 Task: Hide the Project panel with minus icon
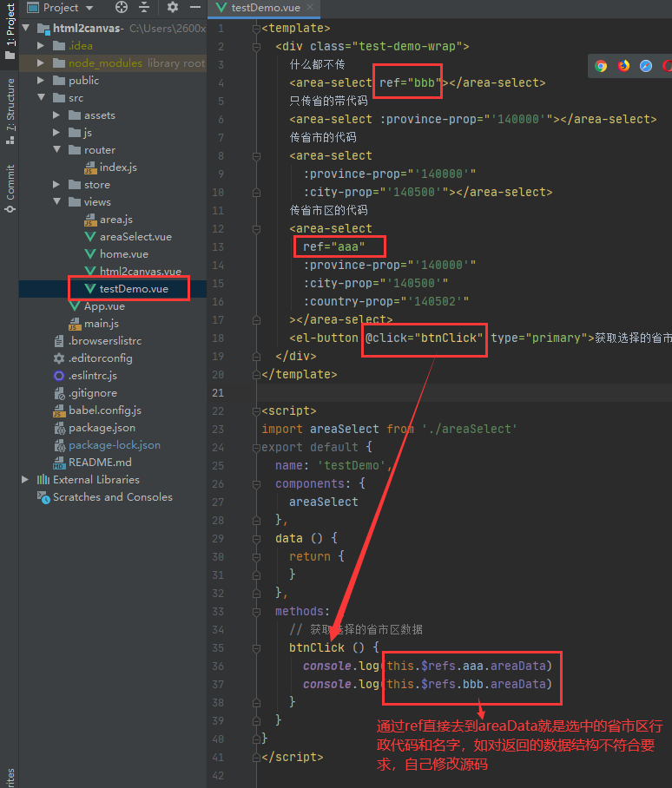(x=195, y=7)
